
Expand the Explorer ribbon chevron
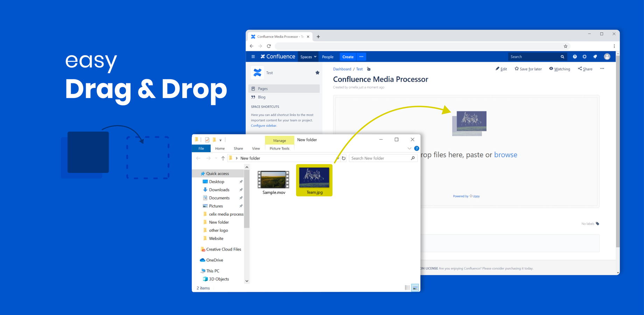409,148
